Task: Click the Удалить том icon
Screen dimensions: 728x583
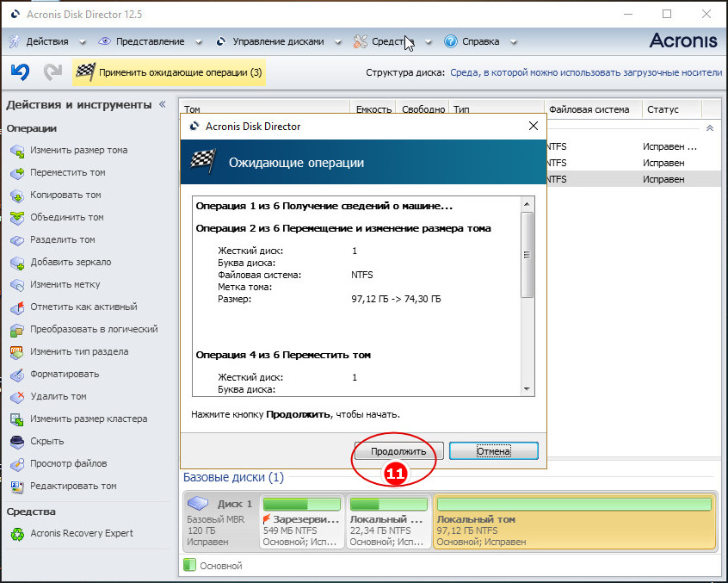Action: (17, 397)
